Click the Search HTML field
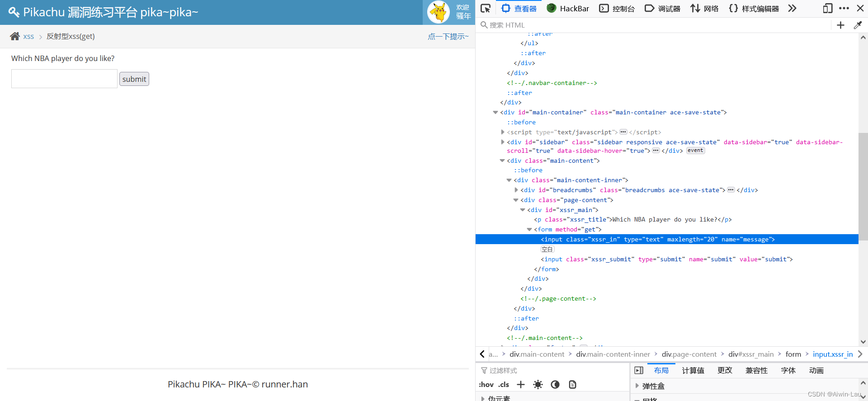This screenshot has width=868, height=401. [654, 25]
